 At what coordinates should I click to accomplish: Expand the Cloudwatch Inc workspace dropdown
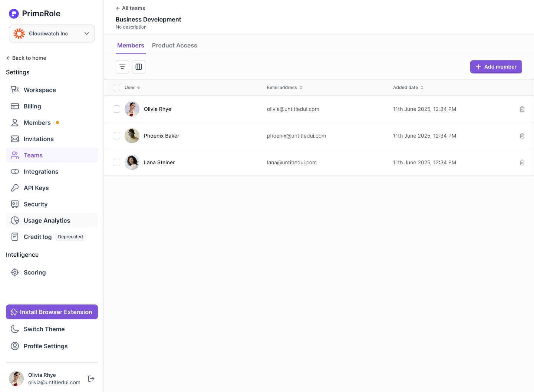click(x=52, y=33)
